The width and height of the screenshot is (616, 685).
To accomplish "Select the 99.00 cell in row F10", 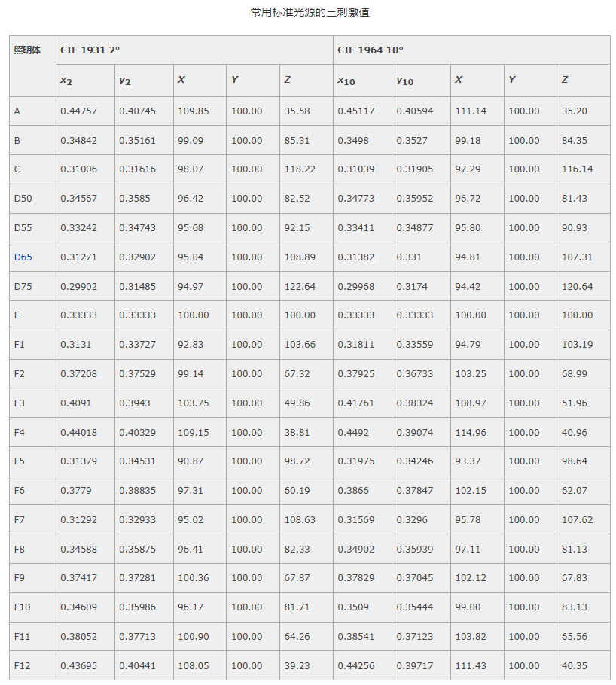I will (468, 607).
